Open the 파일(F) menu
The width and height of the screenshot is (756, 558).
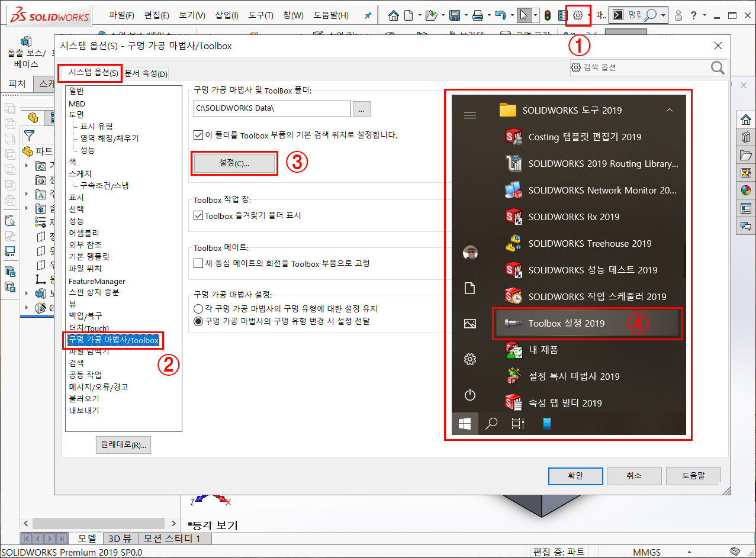(121, 16)
